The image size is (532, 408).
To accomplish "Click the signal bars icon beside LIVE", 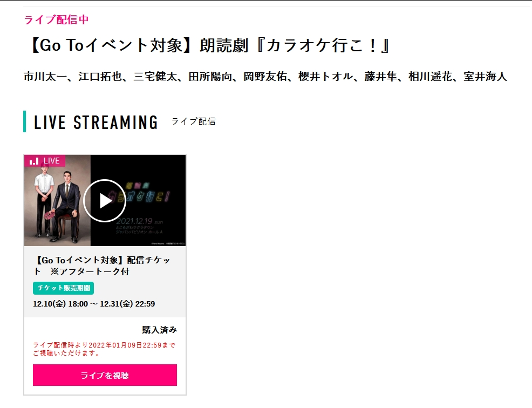I will point(34,161).
